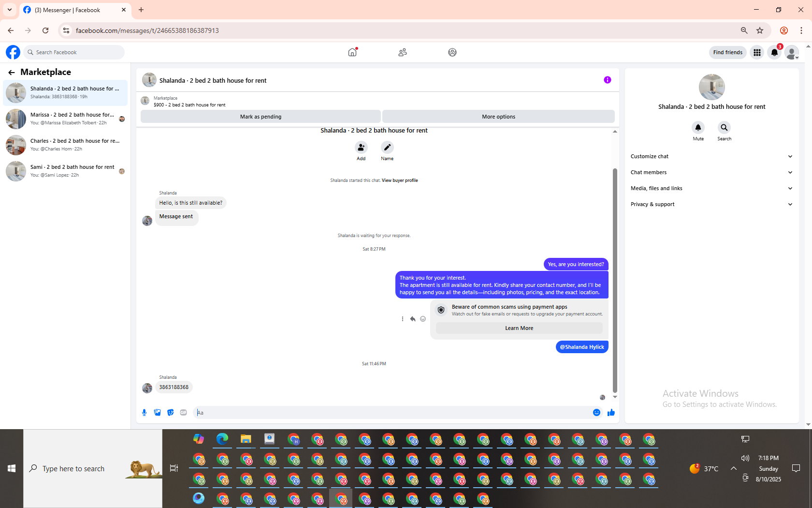Open the Facebook home logo
The image size is (812, 508).
[13, 52]
